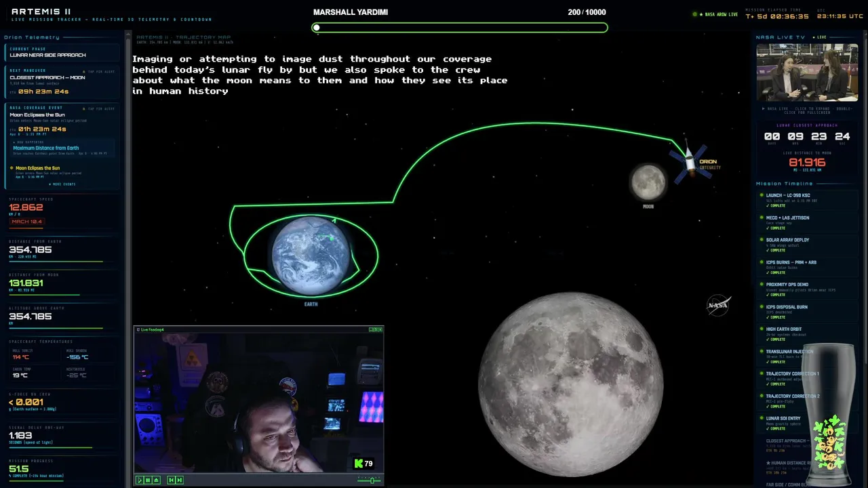Click the hull sunlit 114 °C temperature

[x=20, y=357]
